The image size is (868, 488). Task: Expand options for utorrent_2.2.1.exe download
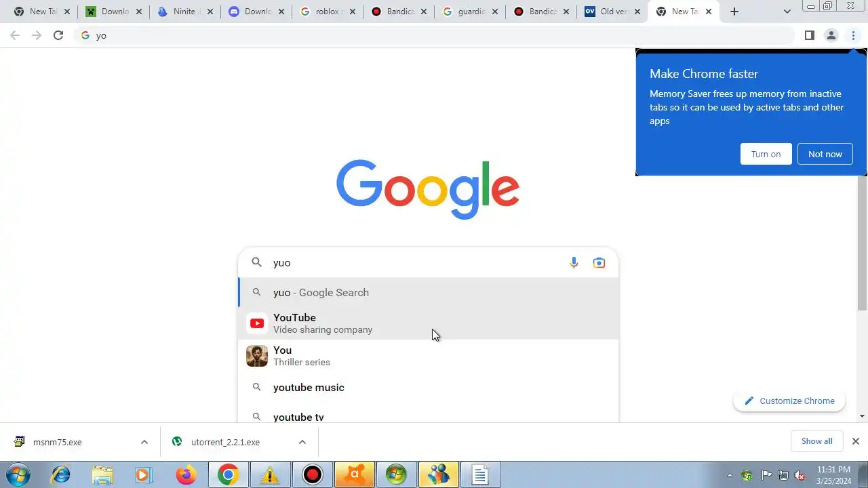(302, 442)
